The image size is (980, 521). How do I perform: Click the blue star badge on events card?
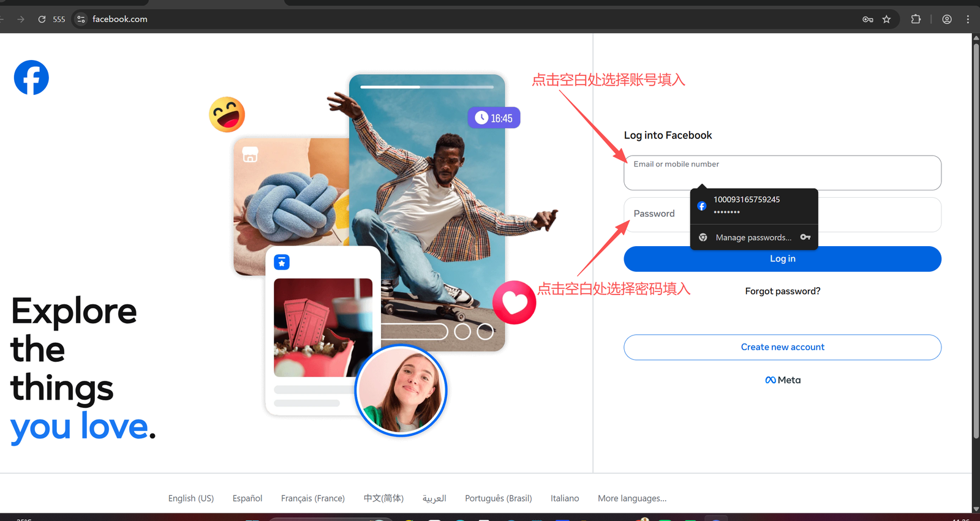point(282,262)
